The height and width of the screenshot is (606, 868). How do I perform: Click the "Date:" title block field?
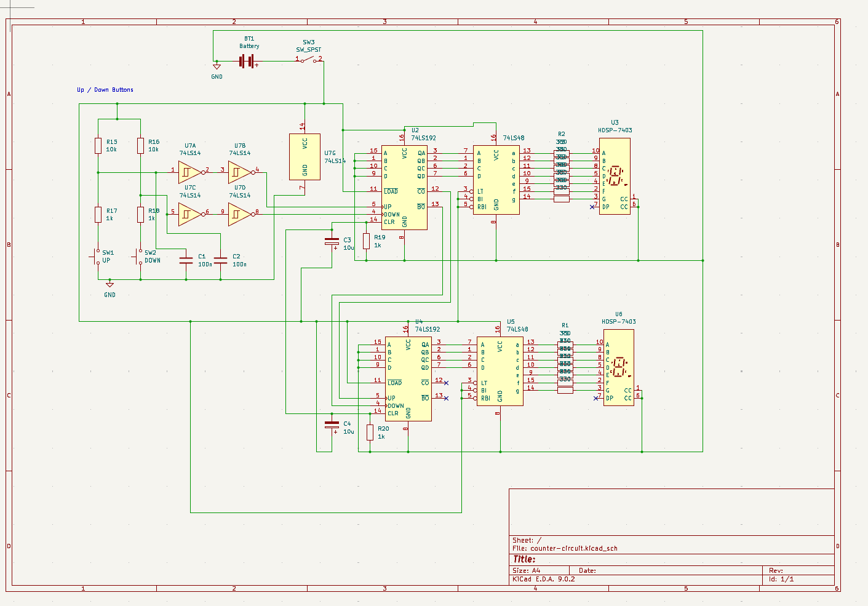click(587, 570)
